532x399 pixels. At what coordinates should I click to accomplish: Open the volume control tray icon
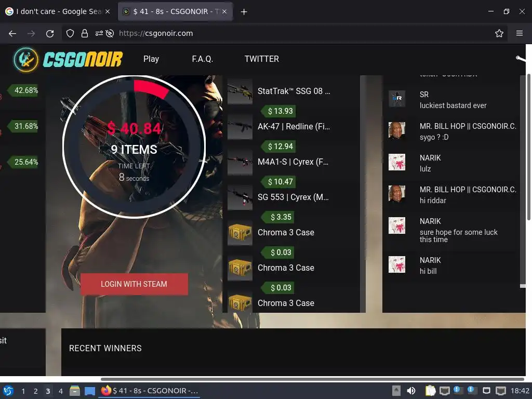pos(411,391)
